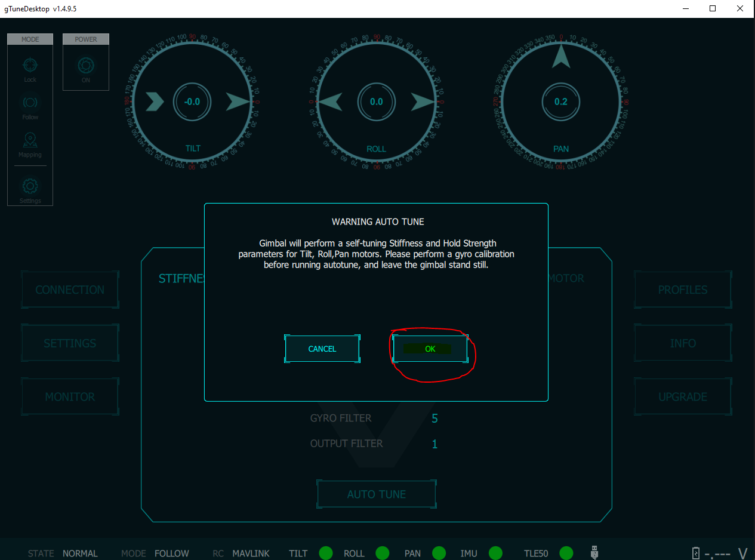Viewport: 755px width, 560px height.
Task: Open the Upgrade section
Action: point(683,397)
